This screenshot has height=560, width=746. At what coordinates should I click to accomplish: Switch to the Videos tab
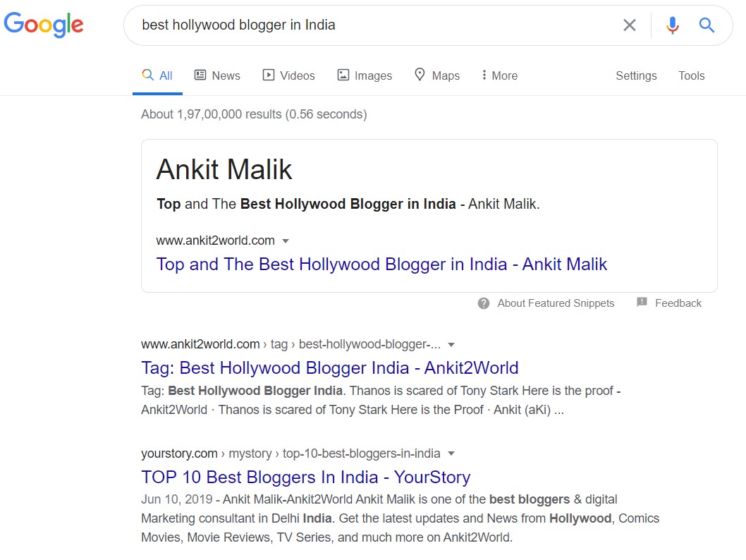point(289,75)
